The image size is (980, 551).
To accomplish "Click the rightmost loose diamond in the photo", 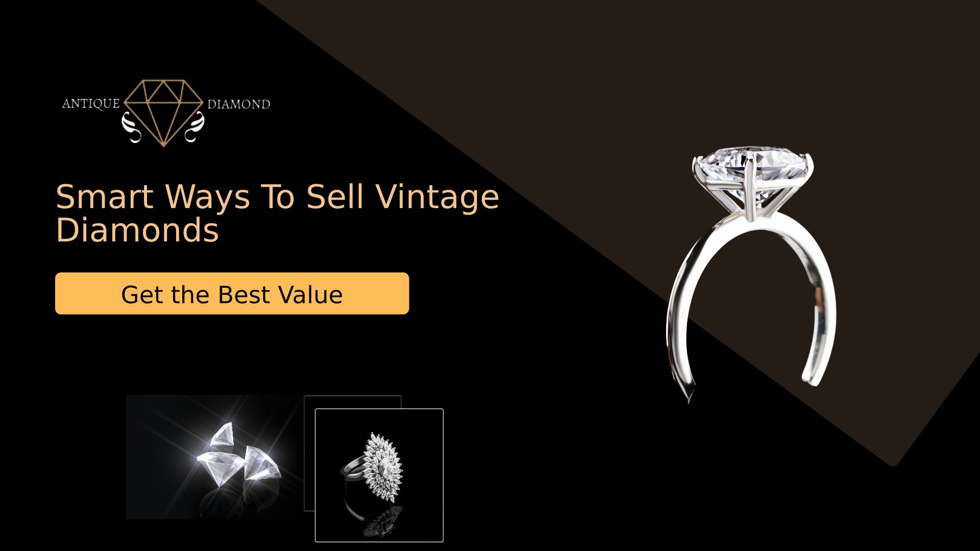I will click(261, 463).
